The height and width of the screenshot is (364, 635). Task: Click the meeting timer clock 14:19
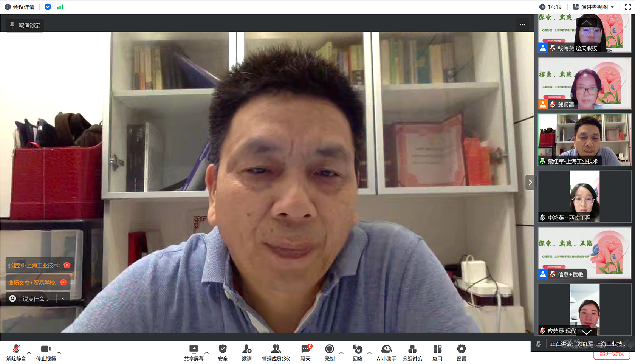550,7
